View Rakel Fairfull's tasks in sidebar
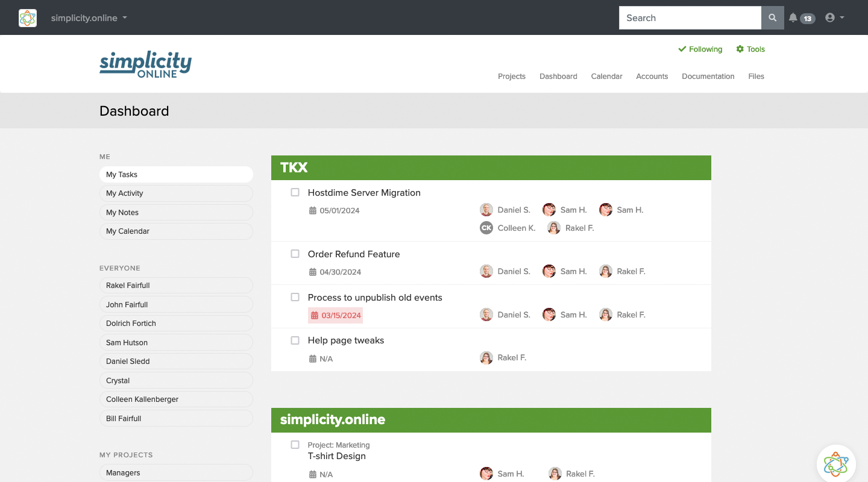 point(176,286)
